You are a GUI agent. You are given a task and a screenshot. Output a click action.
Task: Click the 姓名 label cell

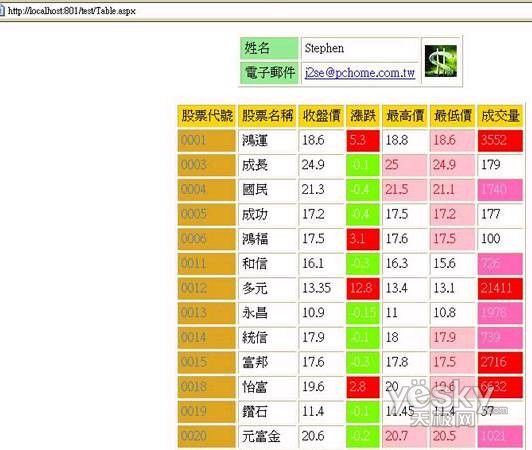coord(269,48)
